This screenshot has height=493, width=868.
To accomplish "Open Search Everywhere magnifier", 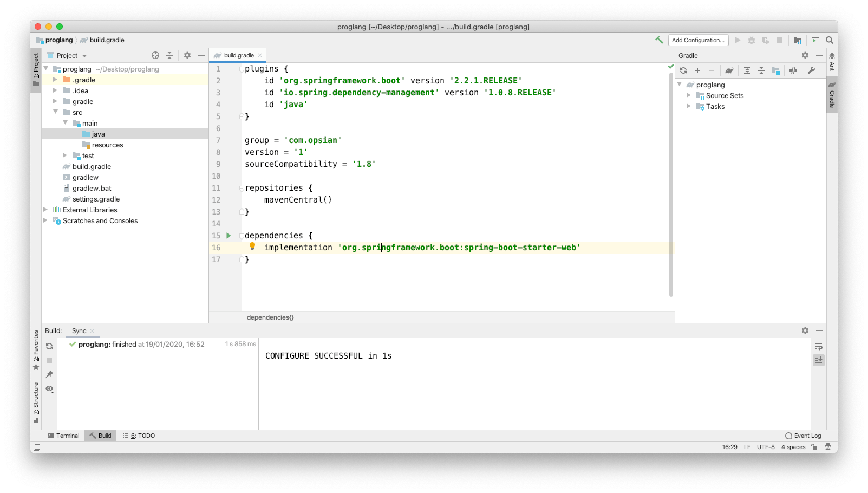I will pyautogui.click(x=829, y=40).
